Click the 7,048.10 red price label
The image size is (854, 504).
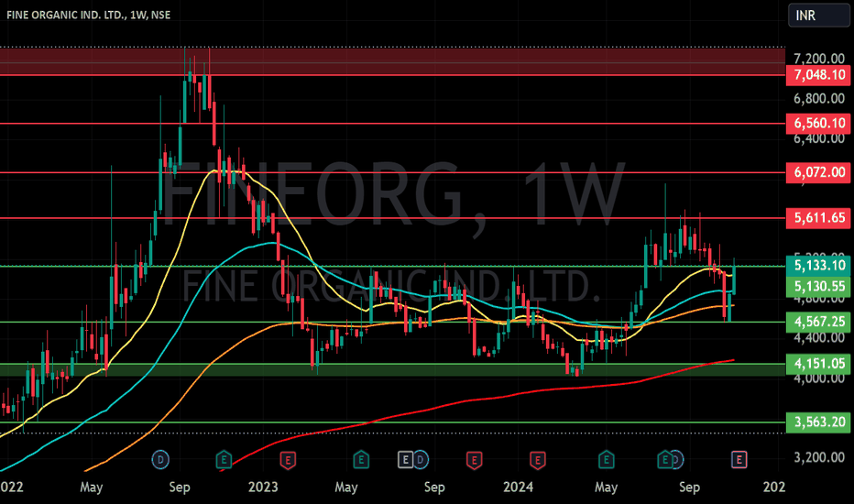[818, 74]
